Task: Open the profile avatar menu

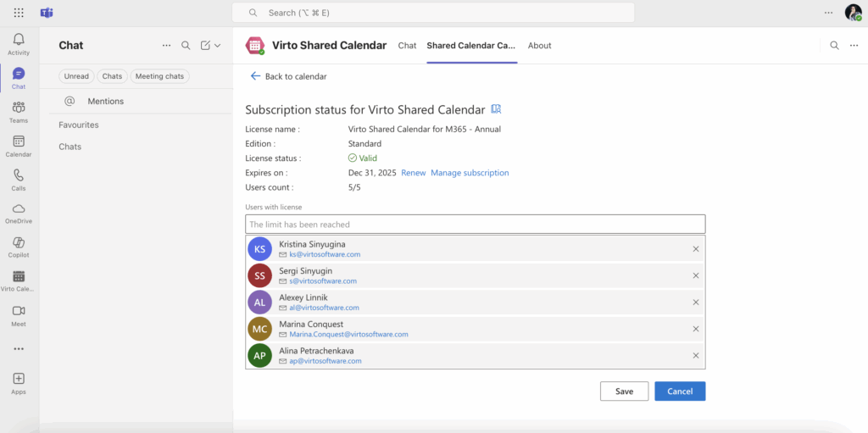Action: tap(853, 13)
